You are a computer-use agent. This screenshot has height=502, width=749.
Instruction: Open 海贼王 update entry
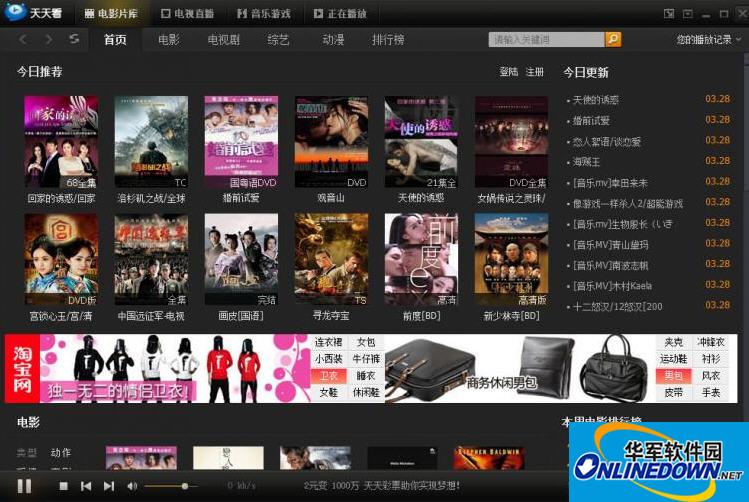(x=586, y=162)
